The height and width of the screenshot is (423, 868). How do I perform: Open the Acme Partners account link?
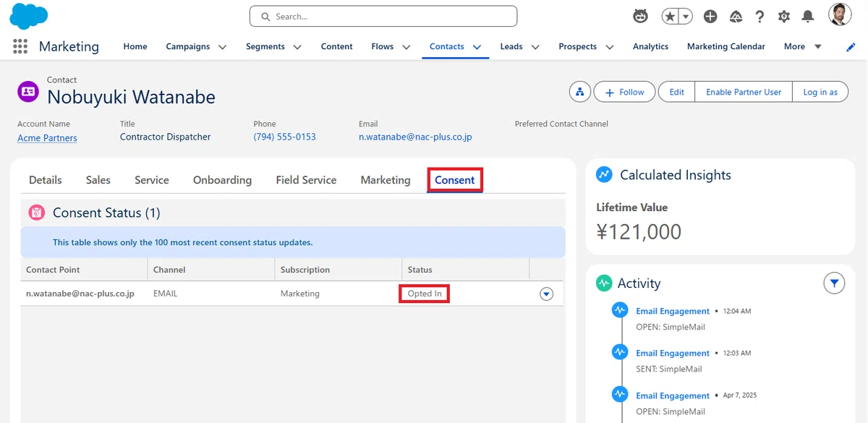tap(47, 137)
